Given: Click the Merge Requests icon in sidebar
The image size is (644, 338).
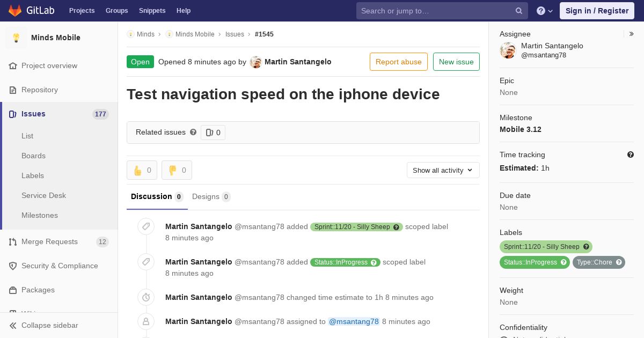Looking at the screenshot, I should [13, 241].
